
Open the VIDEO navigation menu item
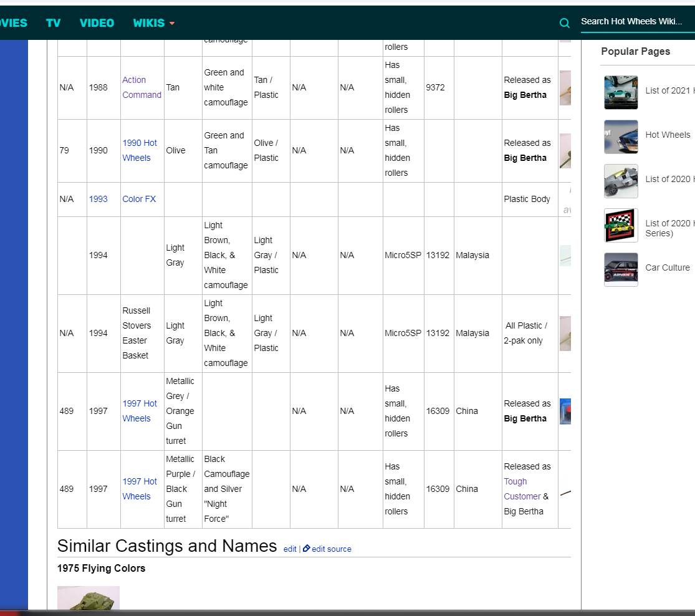click(97, 23)
